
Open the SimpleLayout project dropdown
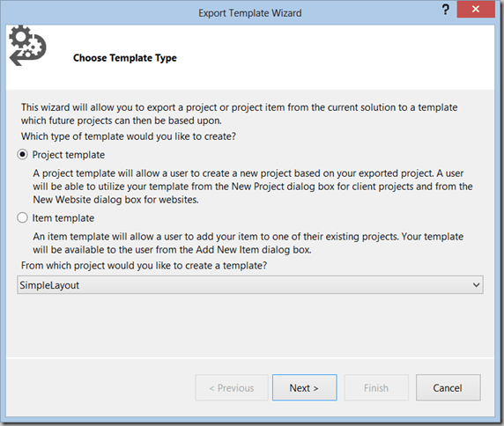249,285
